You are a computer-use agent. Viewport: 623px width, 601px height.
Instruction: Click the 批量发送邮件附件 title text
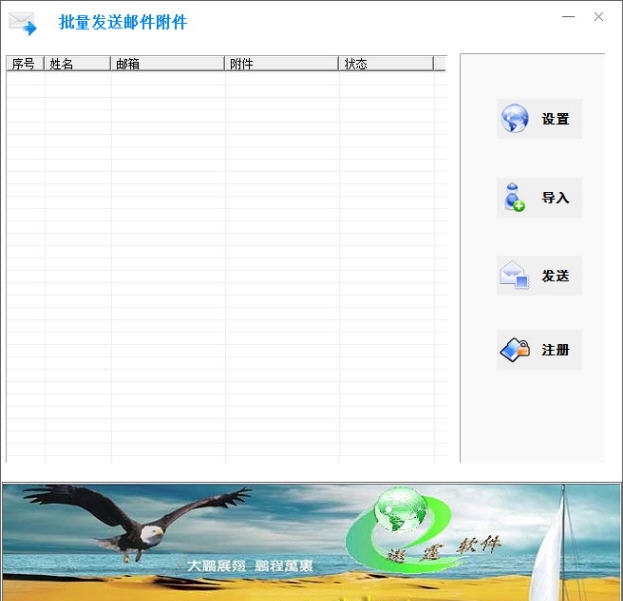pos(123,22)
